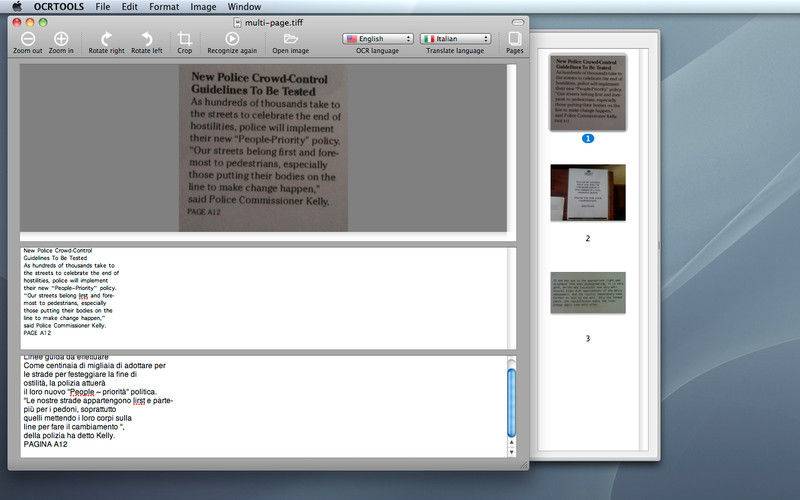Click the blue page 1 badge
Viewport: 800px width, 500px height.
(588, 138)
